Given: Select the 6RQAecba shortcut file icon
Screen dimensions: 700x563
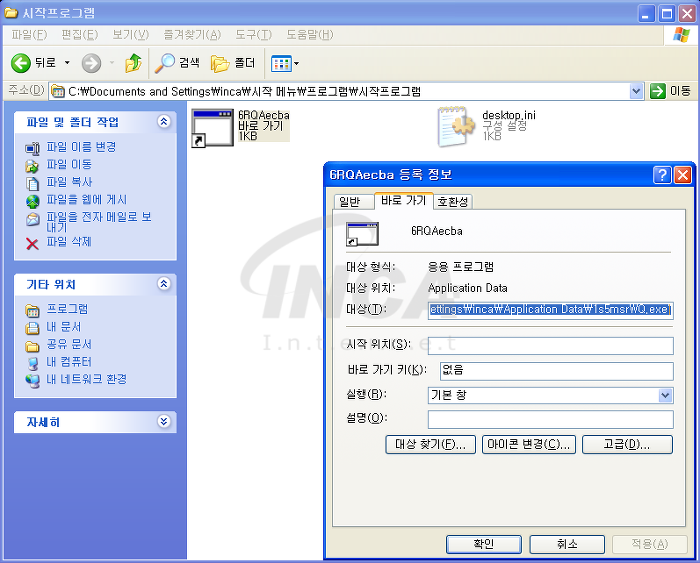Looking at the screenshot, I should click(x=212, y=128).
